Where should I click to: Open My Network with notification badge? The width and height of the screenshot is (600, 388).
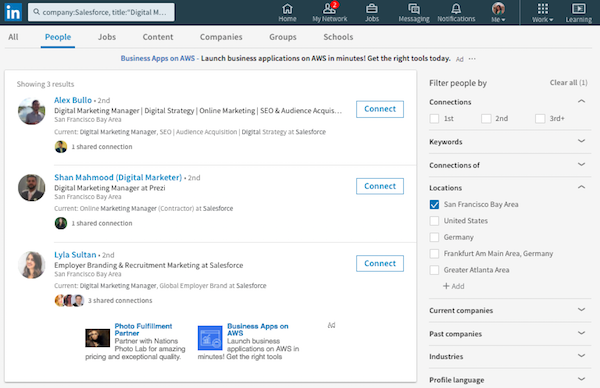pos(329,13)
